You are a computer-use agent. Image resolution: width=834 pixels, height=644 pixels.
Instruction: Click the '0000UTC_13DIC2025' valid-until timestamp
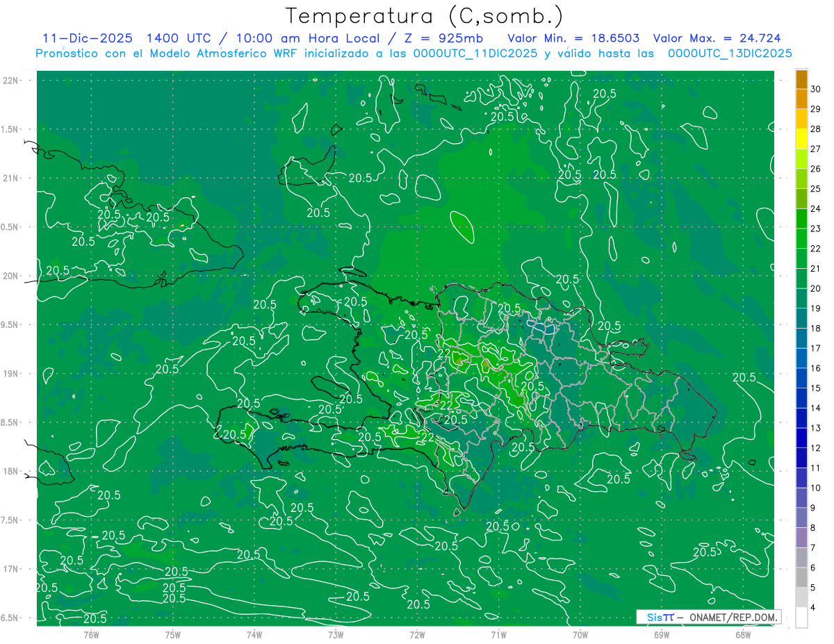730,53
